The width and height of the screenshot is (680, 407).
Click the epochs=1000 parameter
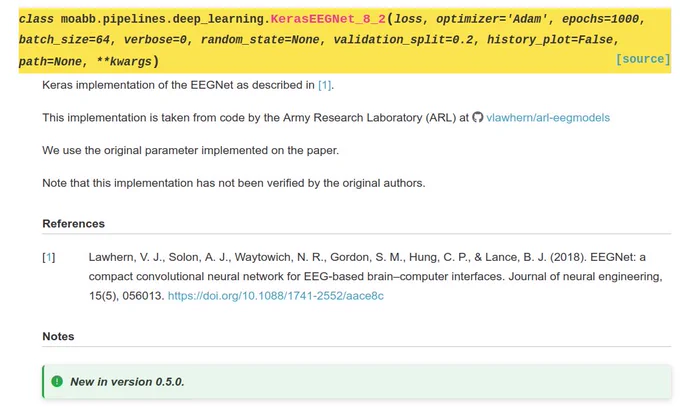point(601,19)
